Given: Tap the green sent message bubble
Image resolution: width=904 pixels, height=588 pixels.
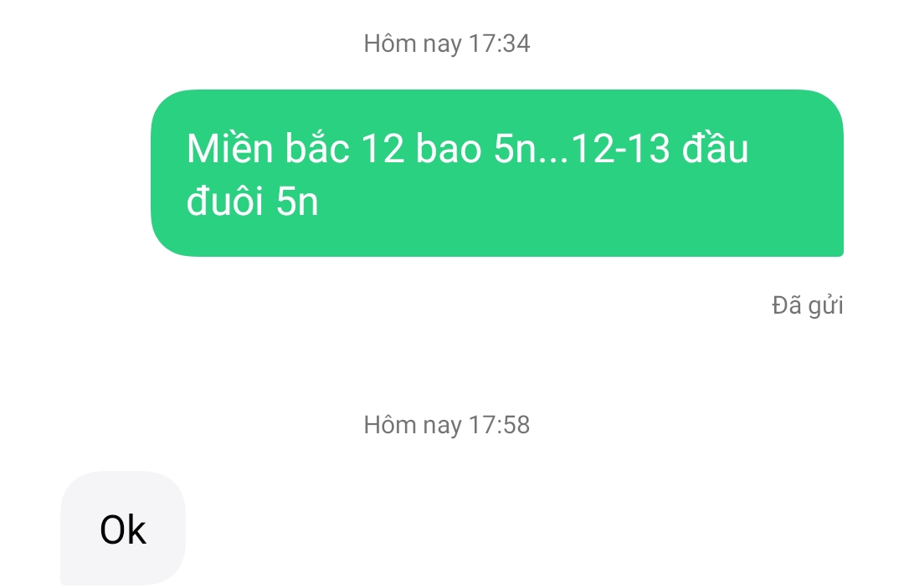Looking at the screenshot, I should (x=497, y=173).
